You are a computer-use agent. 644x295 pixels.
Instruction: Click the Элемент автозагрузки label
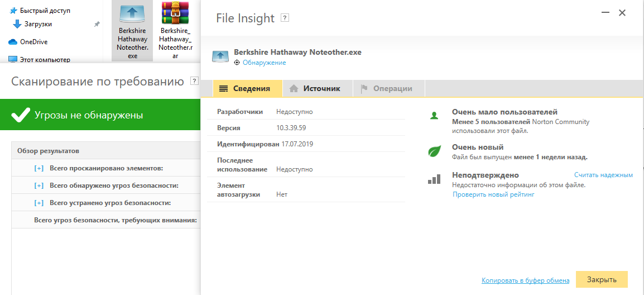(239, 189)
